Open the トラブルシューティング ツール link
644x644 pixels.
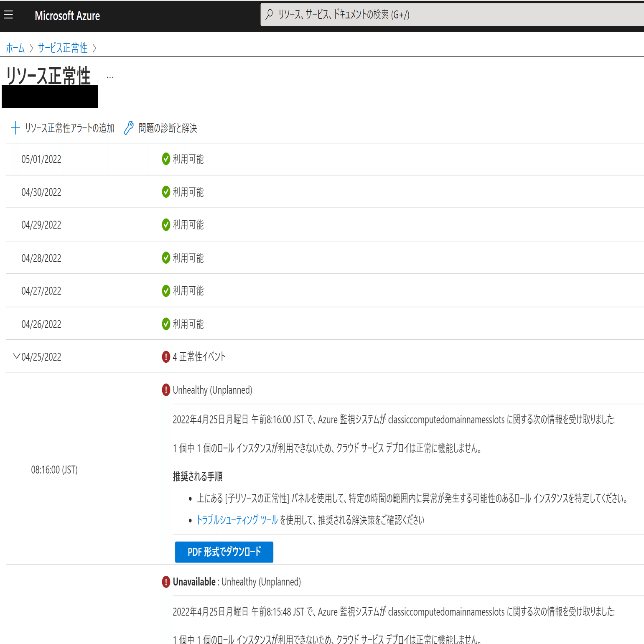[237, 520]
